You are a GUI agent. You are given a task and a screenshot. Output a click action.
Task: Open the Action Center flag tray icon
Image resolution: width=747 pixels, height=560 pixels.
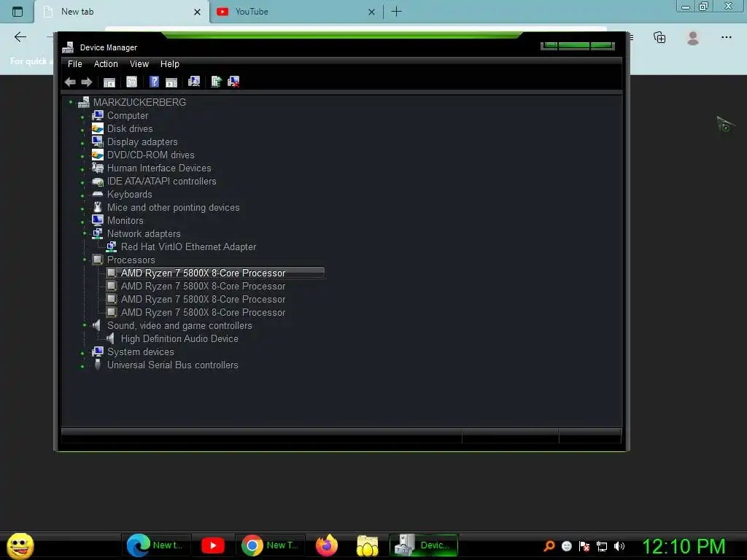[x=584, y=547]
